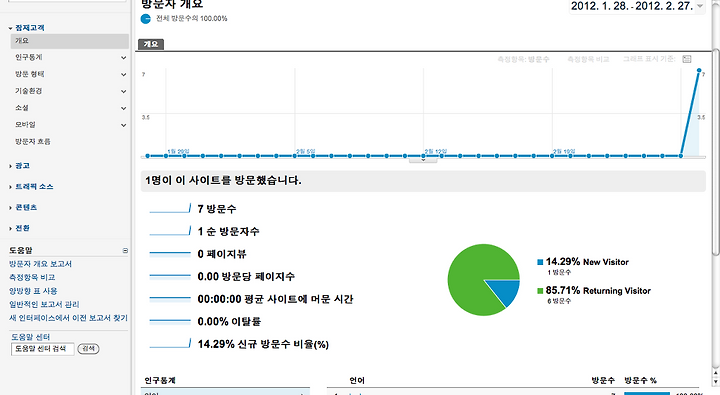
Task: Click the 7 방문수 metric text
Action: (217, 209)
